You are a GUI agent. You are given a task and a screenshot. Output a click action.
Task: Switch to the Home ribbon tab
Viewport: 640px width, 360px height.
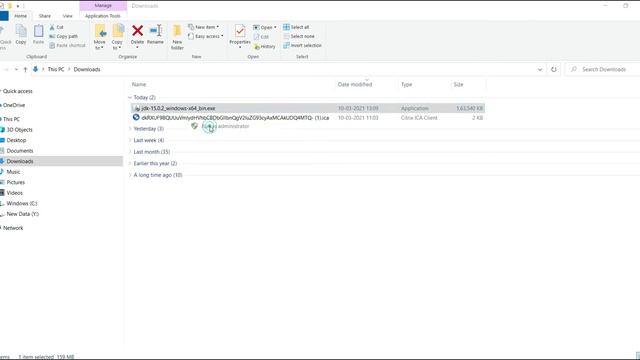(x=20, y=16)
